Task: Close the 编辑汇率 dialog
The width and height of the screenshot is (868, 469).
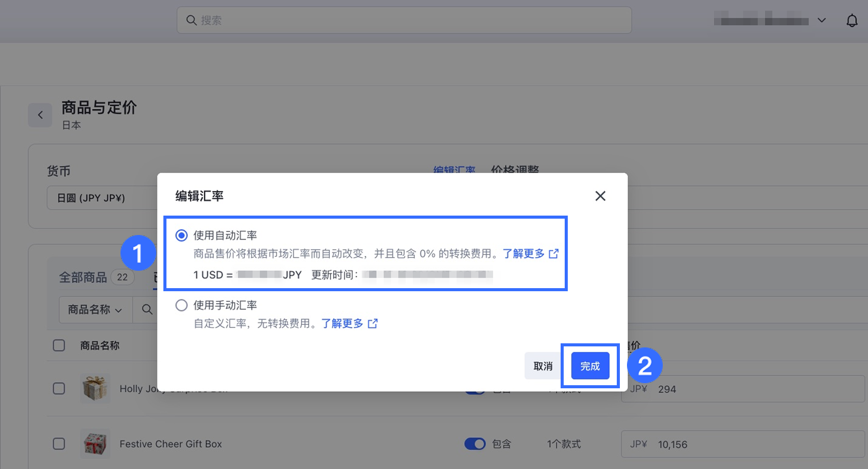Action: coord(600,196)
